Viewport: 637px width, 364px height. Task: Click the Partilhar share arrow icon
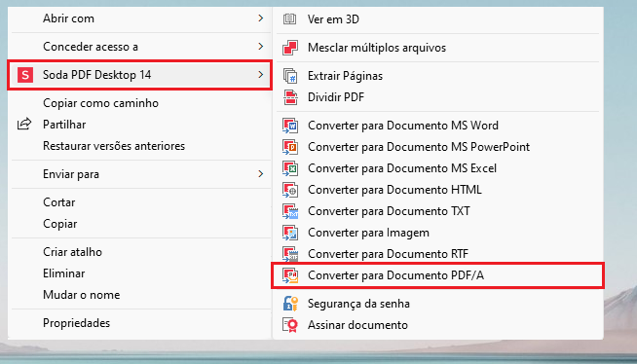tap(24, 124)
